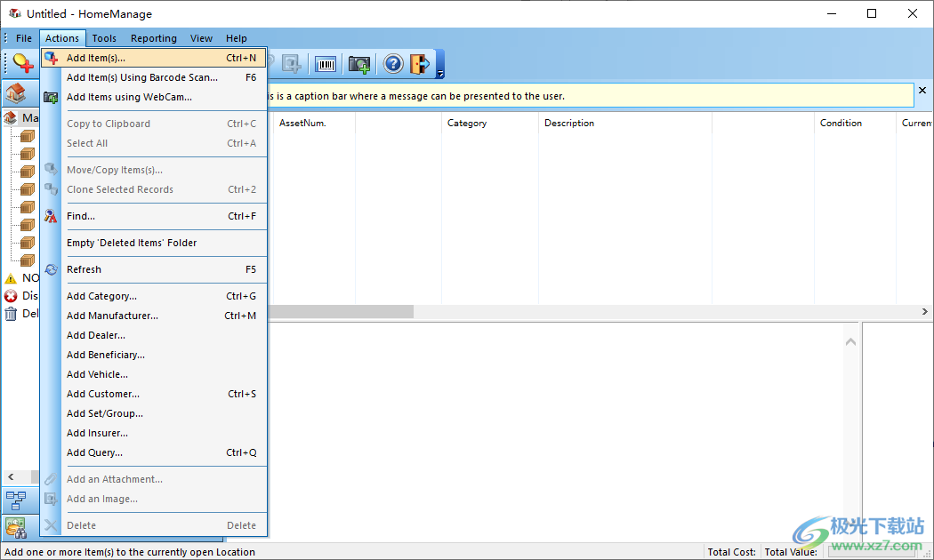Choose Add Vehicle menu item
This screenshot has height=560, width=934.
tap(154, 374)
